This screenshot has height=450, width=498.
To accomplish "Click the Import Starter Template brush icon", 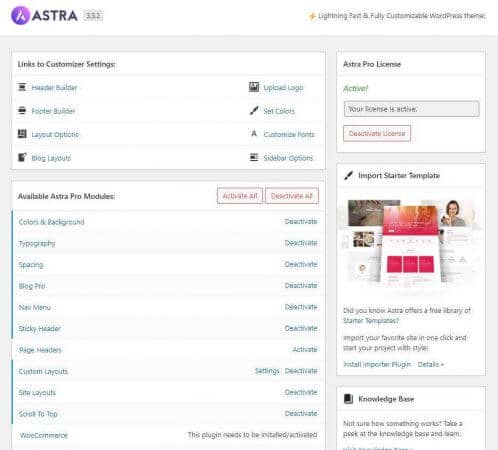I will coord(348,175).
